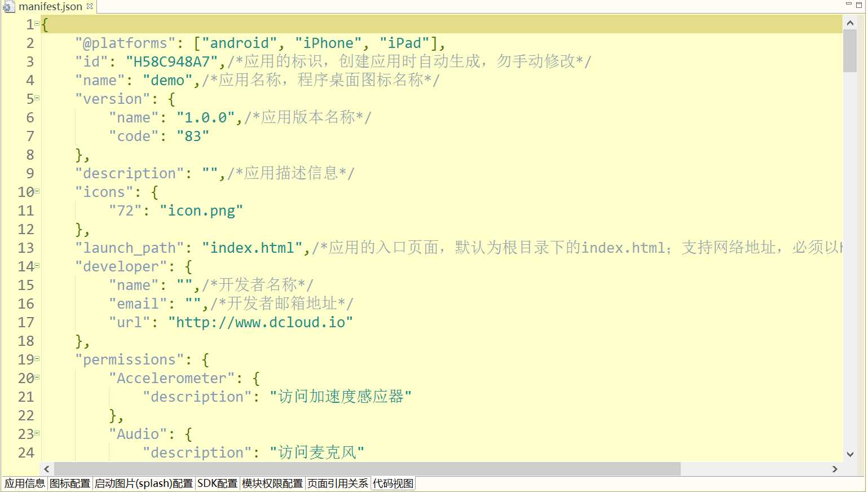Collapse the "Audio" block at line 23

tap(37, 433)
